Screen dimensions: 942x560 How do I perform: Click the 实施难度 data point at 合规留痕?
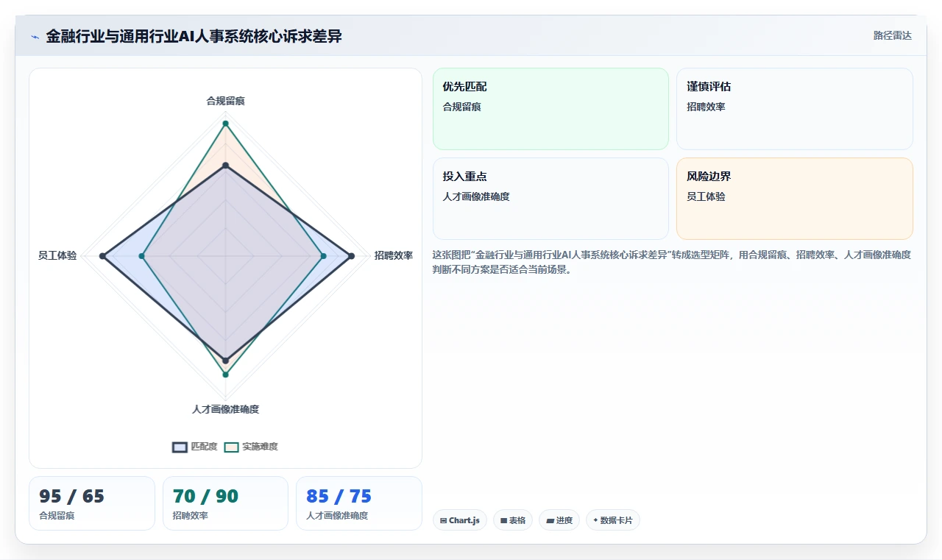pos(226,124)
